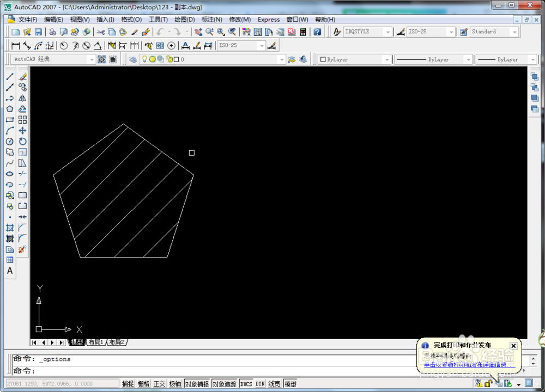Click the Undo arrow icon
The width and height of the screenshot is (545, 392).
(160, 32)
